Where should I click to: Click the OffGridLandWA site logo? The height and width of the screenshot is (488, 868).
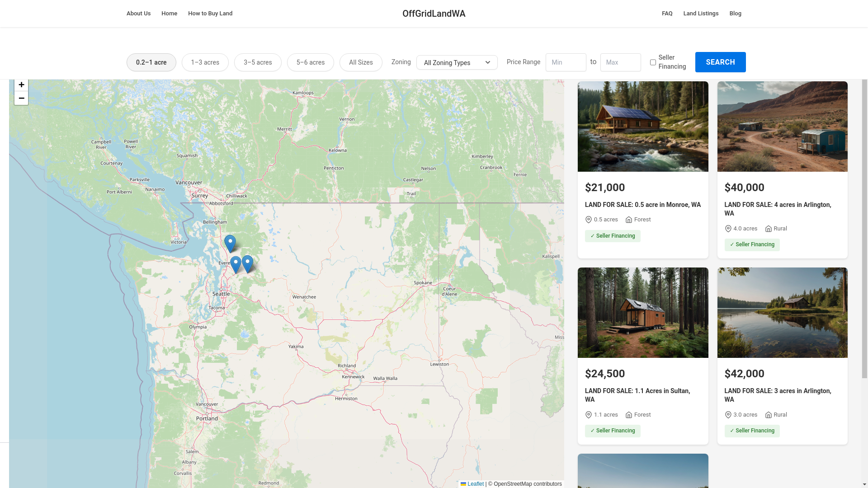click(434, 14)
